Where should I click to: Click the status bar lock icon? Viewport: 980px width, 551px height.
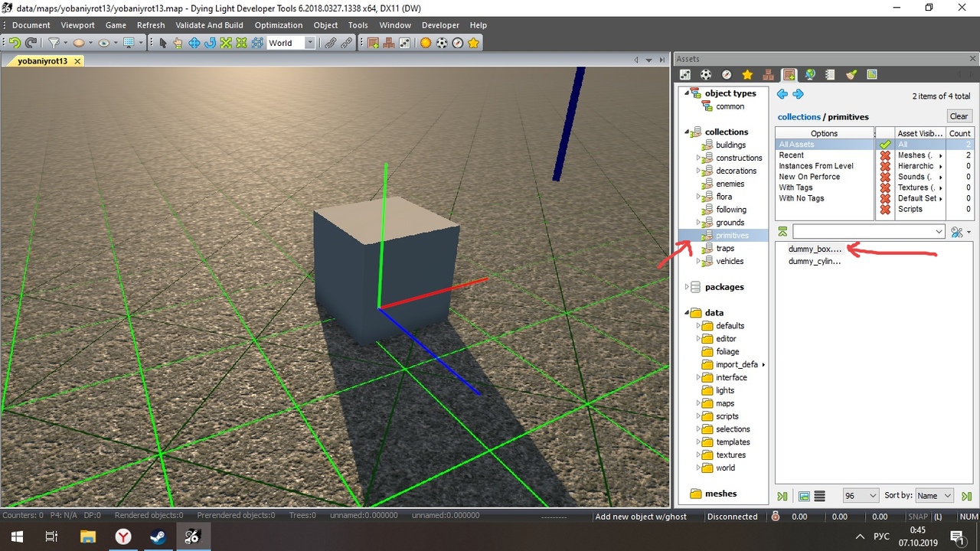point(776,517)
